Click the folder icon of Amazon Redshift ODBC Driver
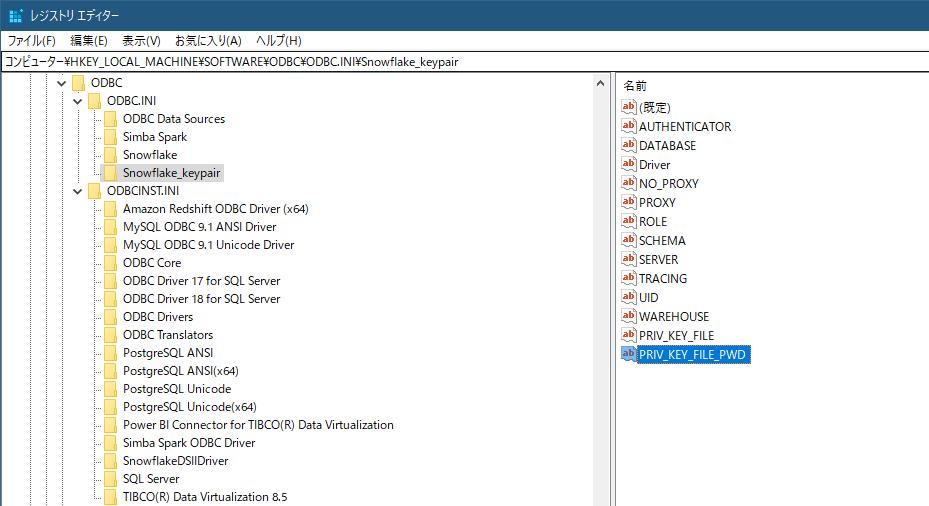Viewport: 929px width, 506px height. 110,209
